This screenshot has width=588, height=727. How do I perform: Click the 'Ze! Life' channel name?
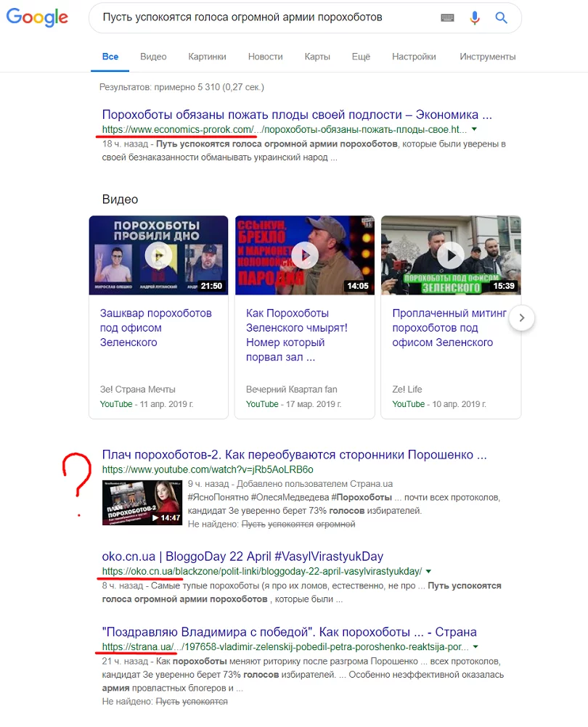(407, 390)
